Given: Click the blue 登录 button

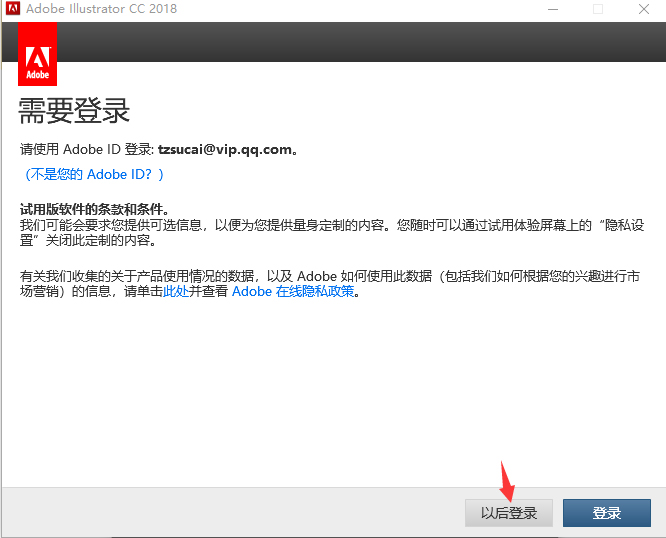Looking at the screenshot, I should click(607, 513).
